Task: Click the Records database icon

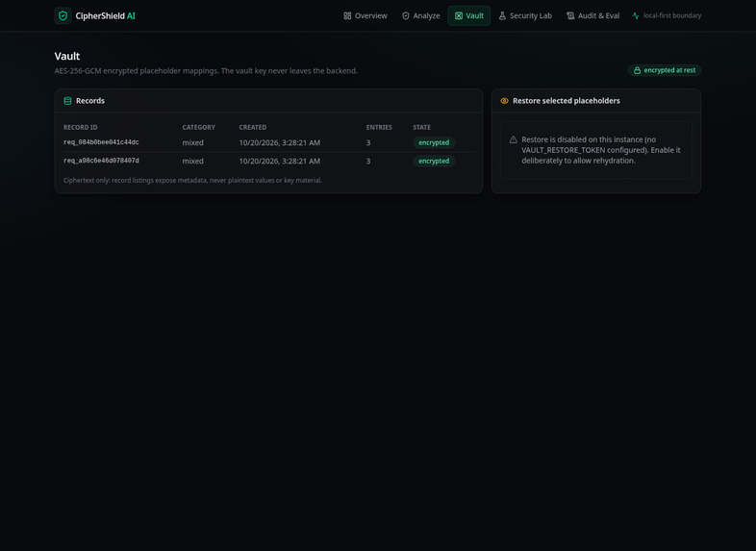Action: tap(67, 101)
